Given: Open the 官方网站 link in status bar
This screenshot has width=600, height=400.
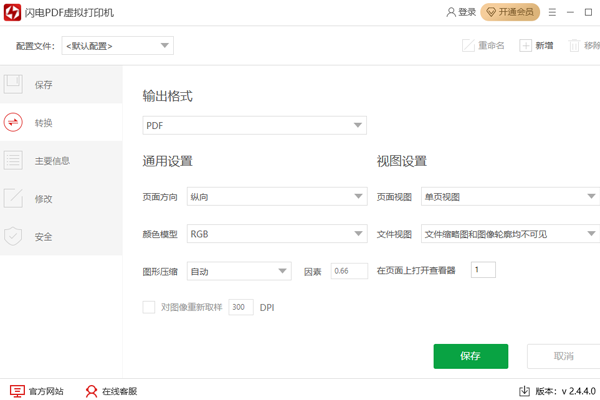Looking at the screenshot, I should click(37, 391).
